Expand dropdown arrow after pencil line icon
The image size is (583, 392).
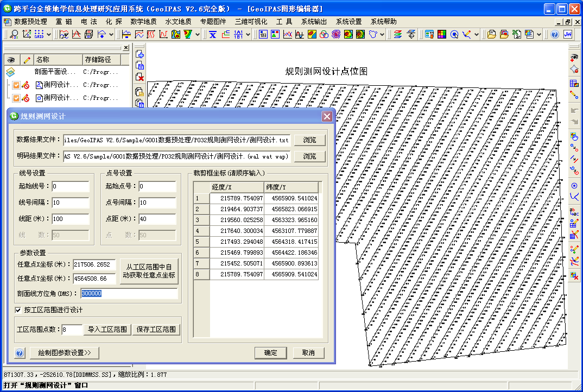[x=476, y=35]
